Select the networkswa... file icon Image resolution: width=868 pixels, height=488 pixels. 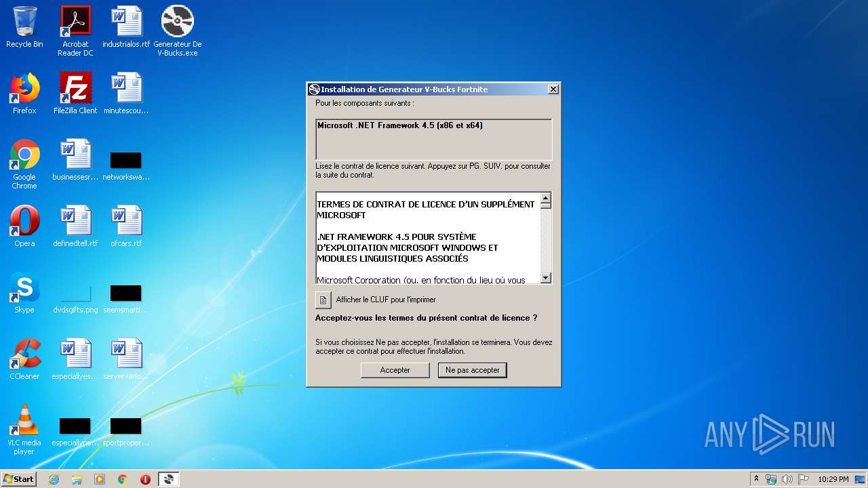pyautogui.click(x=126, y=165)
